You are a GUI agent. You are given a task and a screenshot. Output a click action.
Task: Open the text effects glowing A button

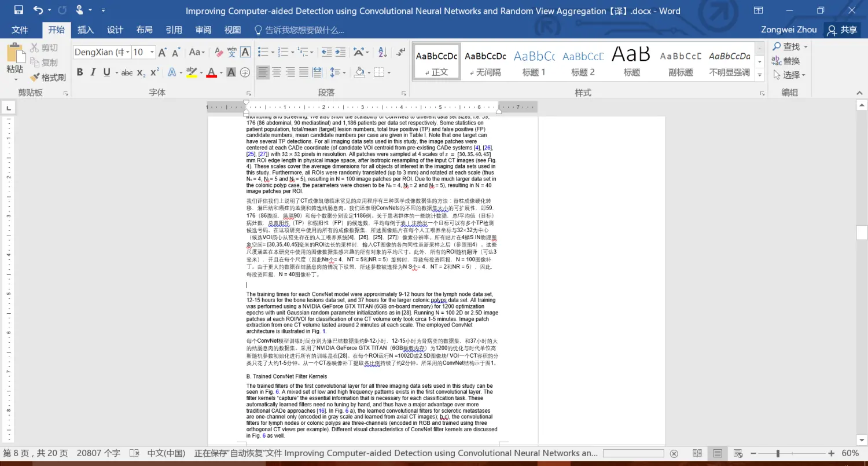pos(171,72)
